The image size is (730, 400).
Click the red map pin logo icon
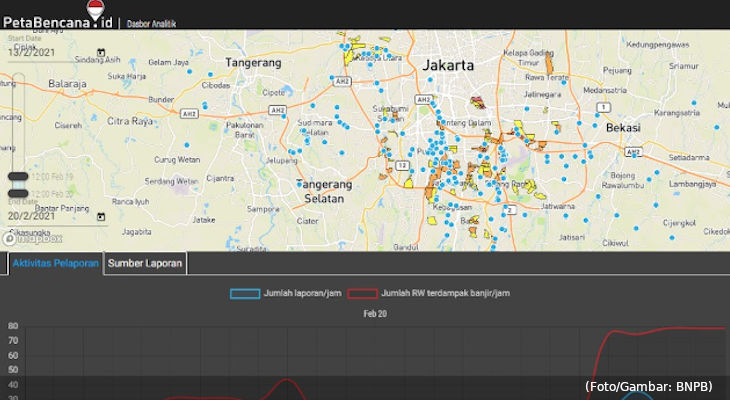pyautogui.click(x=96, y=9)
